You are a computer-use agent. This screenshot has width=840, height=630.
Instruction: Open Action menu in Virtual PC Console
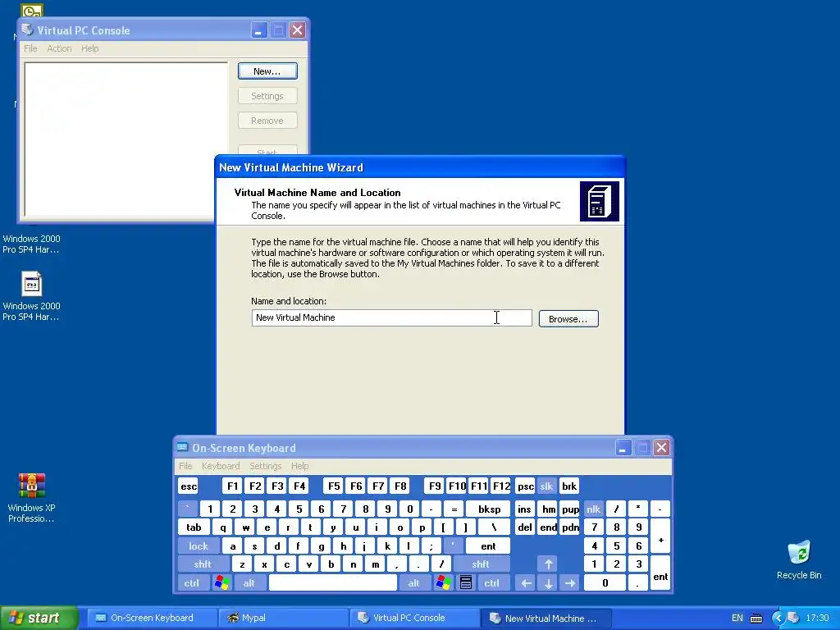point(59,48)
